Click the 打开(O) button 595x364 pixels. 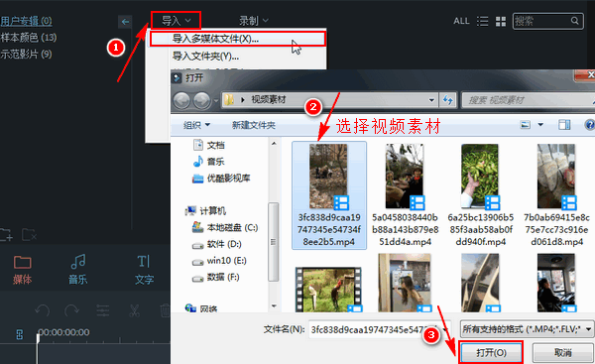pos(491,353)
